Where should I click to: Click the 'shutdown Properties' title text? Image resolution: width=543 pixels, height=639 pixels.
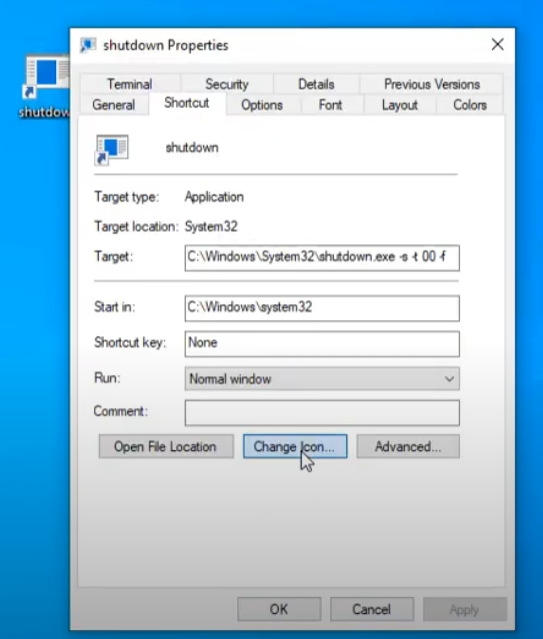[166, 45]
